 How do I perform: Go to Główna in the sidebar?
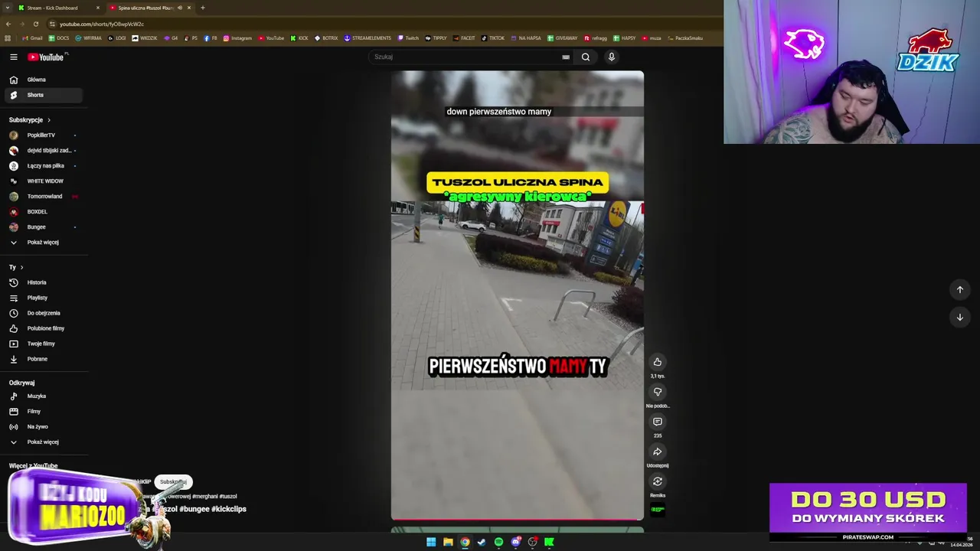(x=44, y=80)
